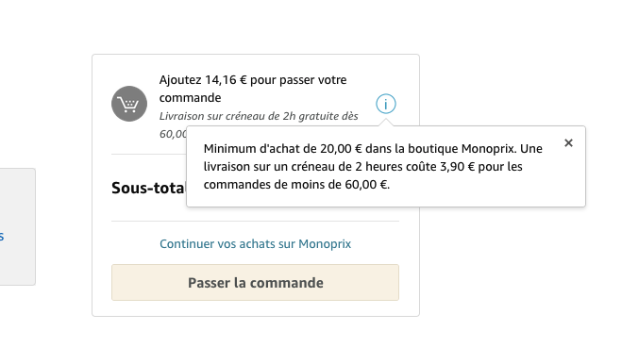Click commandes de moins de 60,00 € text
The height and width of the screenshot is (364, 622).
[x=296, y=185]
